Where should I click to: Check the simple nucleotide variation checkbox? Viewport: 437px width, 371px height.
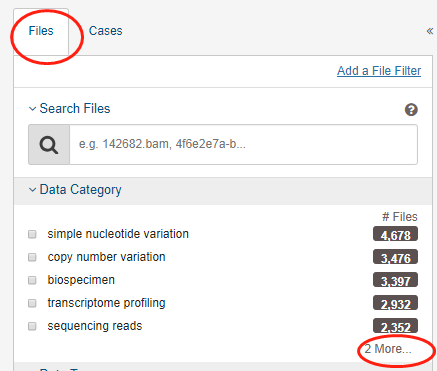pyautogui.click(x=32, y=234)
